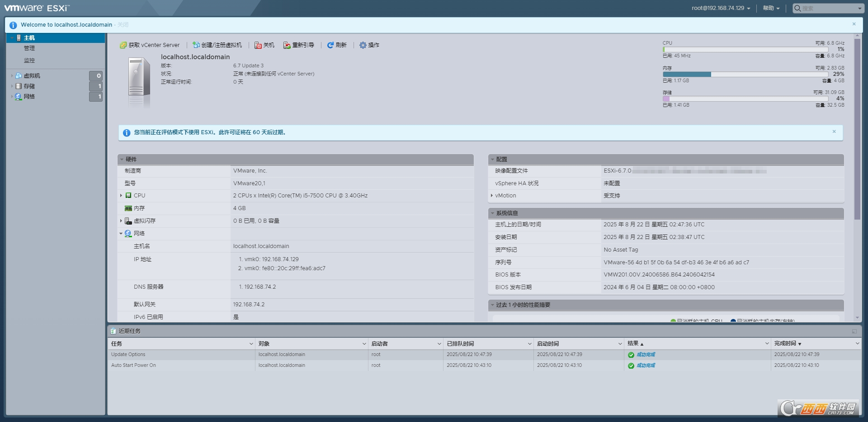
Task: Expand the vMotion row in 配置 panel
Action: tap(492, 195)
